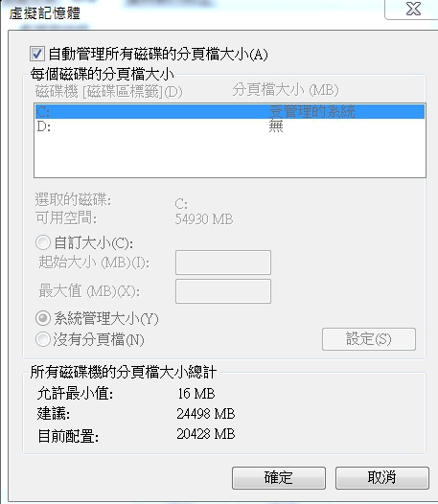This screenshot has height=504, width=438.
Task: Click the 最大值 (MB) input field
Action: (x=223, y=291)
